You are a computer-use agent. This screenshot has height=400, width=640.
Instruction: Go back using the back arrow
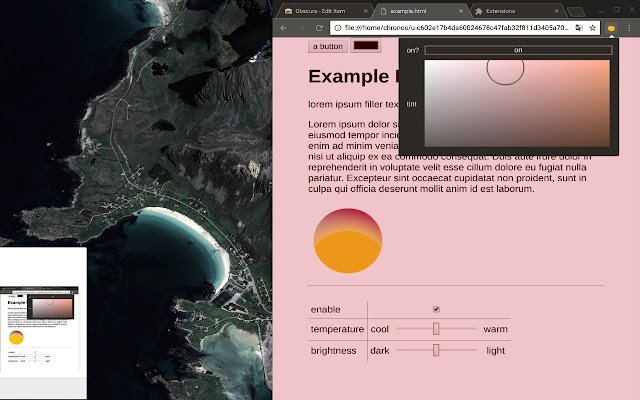coord(284,28)
